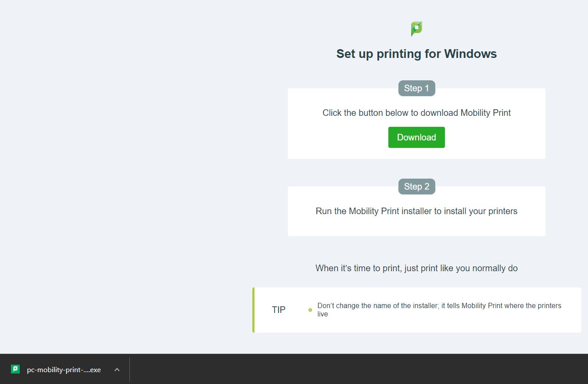Click 'Run the Mobility Print installer' text
588x384 pixels.
coord(416,211)
